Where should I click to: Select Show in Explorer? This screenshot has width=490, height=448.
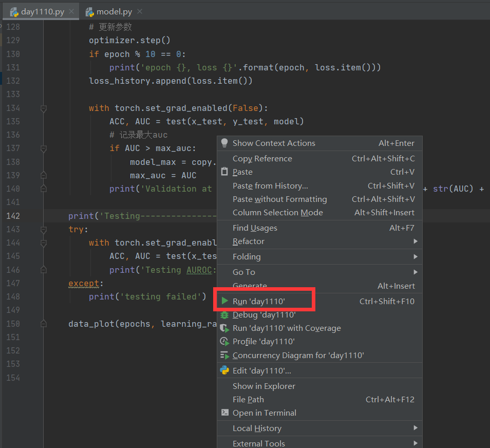319,386
